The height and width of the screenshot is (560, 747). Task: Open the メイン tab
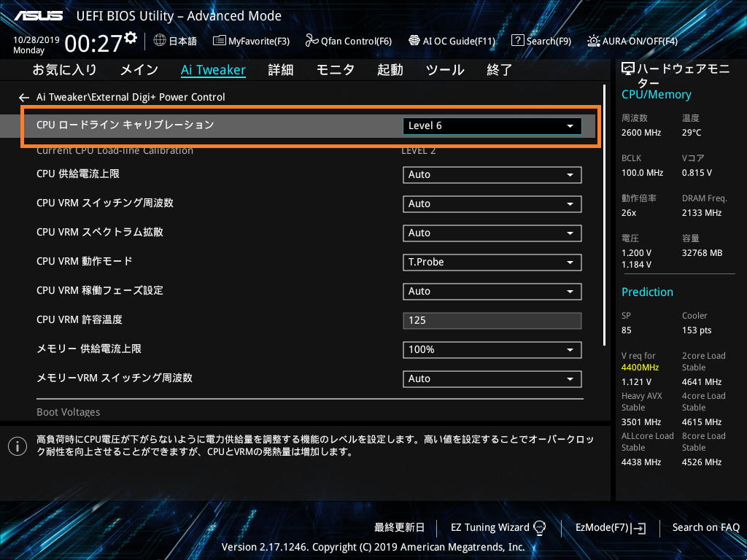click(139, 70)
